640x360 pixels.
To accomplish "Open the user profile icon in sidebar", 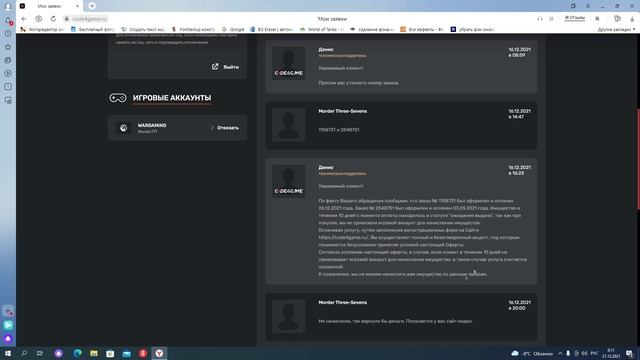I will [8, 6].
